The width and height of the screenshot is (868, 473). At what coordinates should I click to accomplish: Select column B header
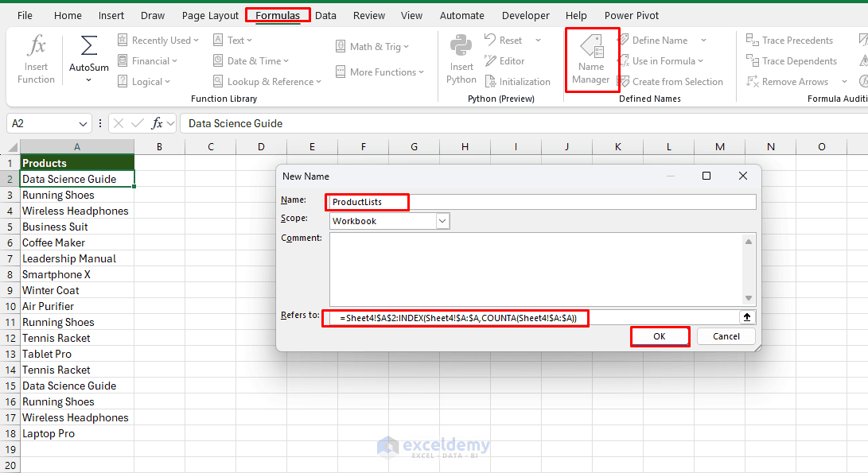pos(159,146)
